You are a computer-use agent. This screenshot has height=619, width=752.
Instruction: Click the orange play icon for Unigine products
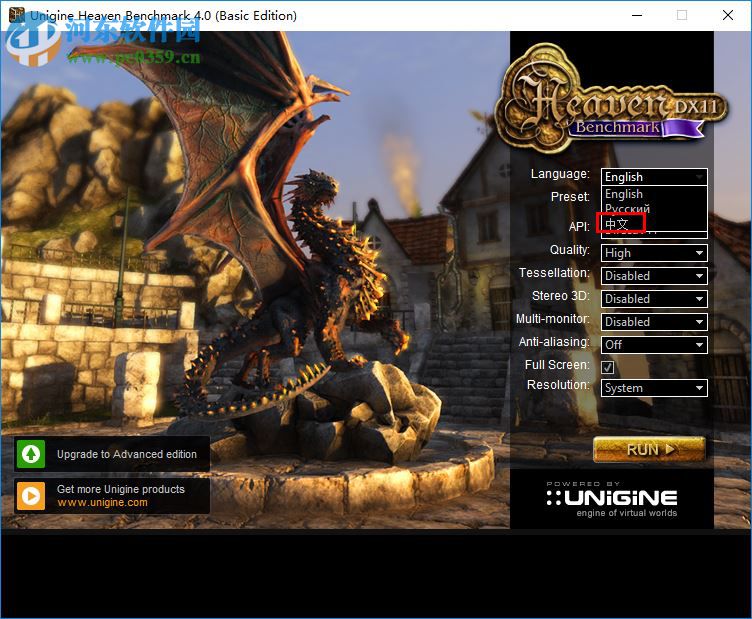[x=31, y=495]
